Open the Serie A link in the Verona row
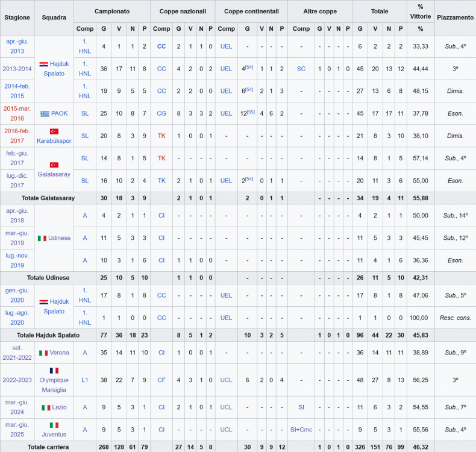The image size is (476, 452). point(85,353)
